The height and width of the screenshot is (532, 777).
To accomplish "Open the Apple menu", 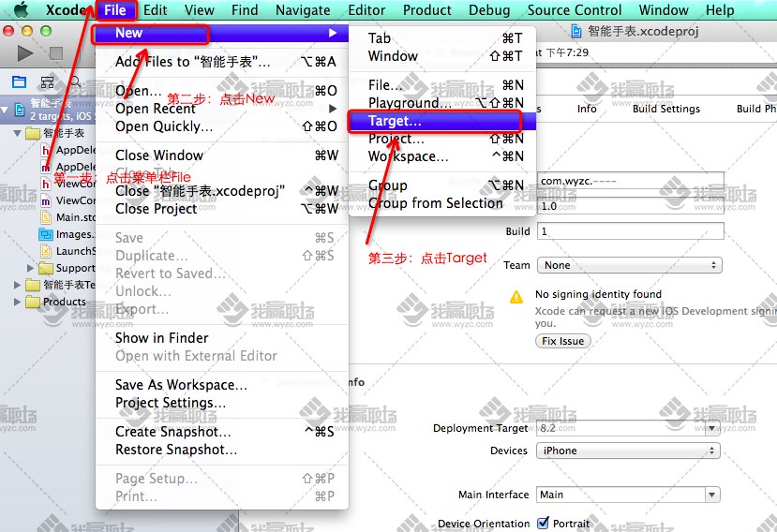I will point(21,10).
